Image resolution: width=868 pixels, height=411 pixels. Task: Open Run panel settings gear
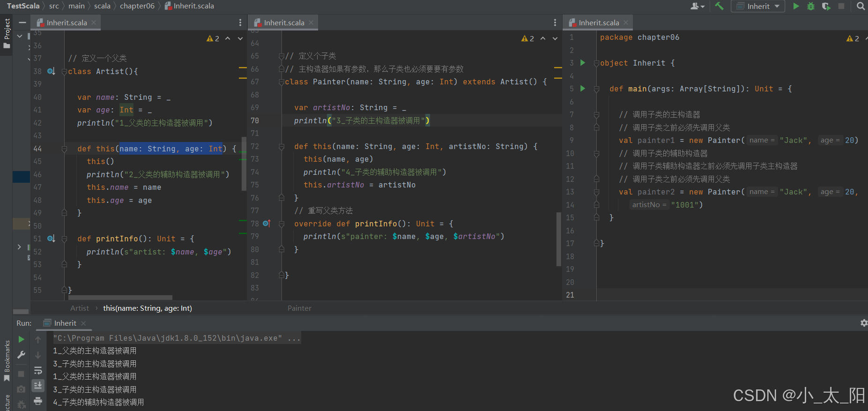point(864,323)
